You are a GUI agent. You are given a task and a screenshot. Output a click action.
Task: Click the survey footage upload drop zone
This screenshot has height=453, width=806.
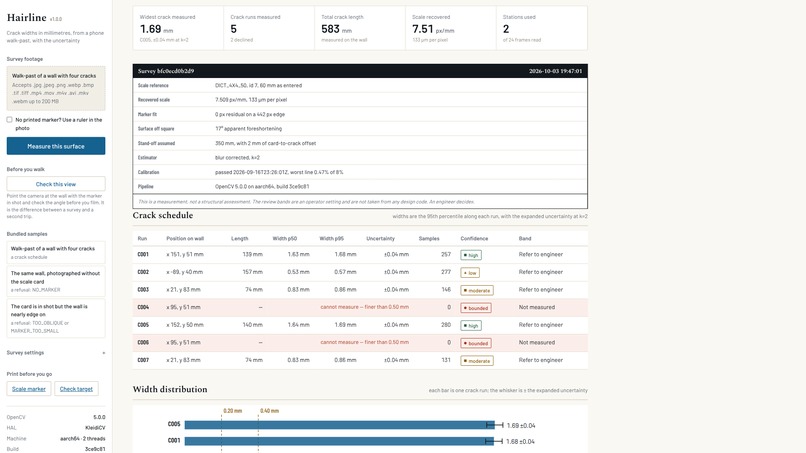pos(56,88)
